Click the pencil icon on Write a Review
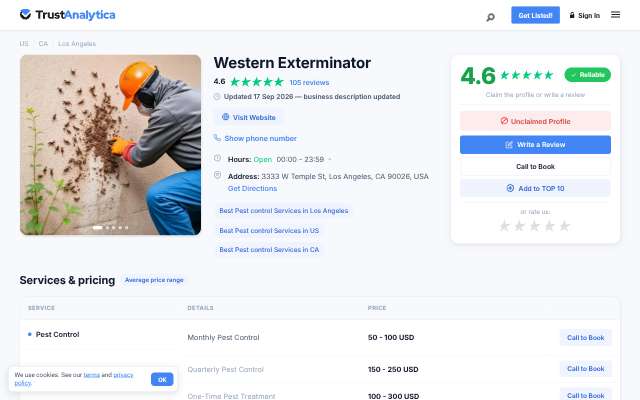Image resolution: width=640 pixels, height=400 pixels. click(x=509, y=145)
